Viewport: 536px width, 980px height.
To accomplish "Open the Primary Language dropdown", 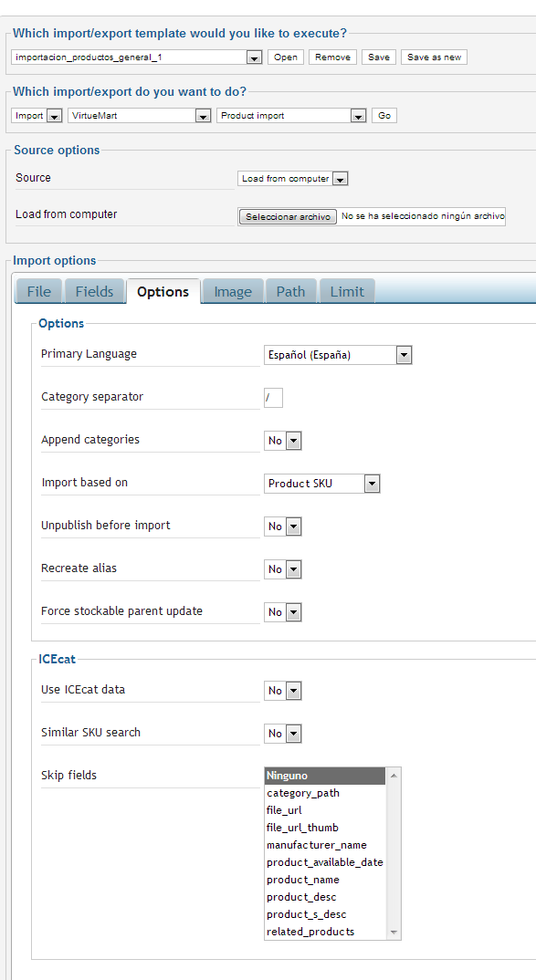I will [x=338, y=355].
